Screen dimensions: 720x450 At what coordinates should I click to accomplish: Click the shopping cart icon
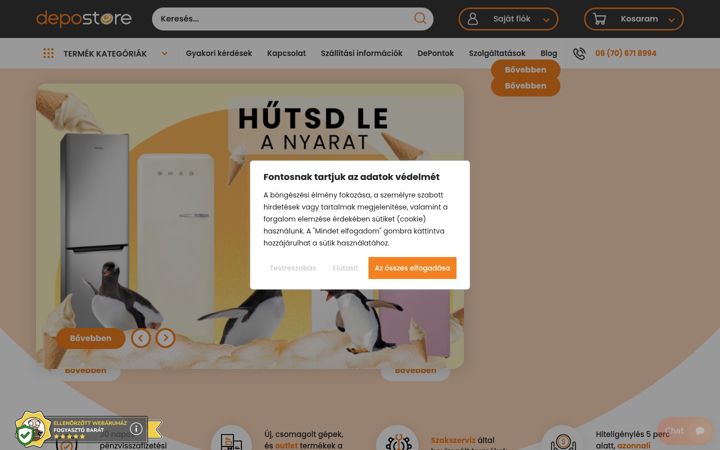tap(599, 19)
